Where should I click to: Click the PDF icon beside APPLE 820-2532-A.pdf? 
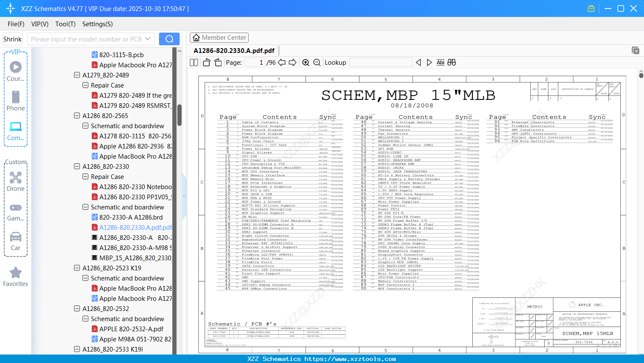point(95,329)
